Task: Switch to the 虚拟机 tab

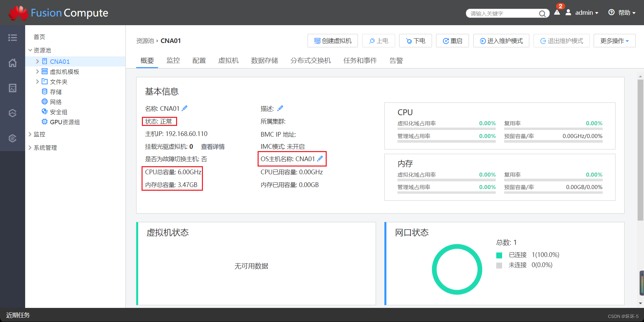Action: pos(228,60)
